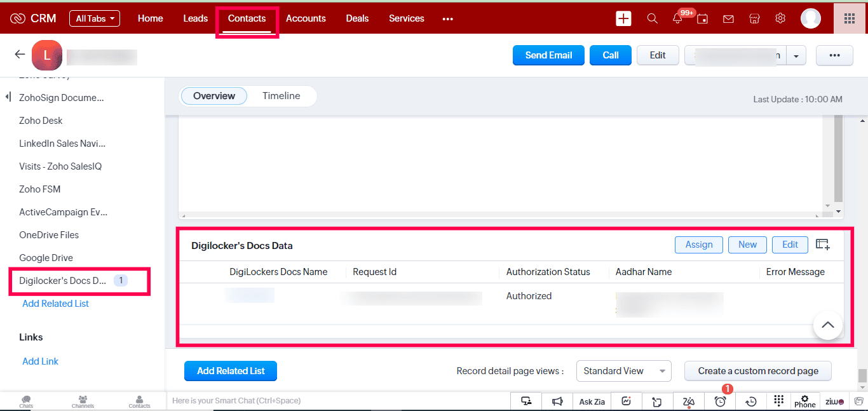868x411 pixels.
Task: Open notifications bell with 99+ badge
Action: tap(678, 18)
